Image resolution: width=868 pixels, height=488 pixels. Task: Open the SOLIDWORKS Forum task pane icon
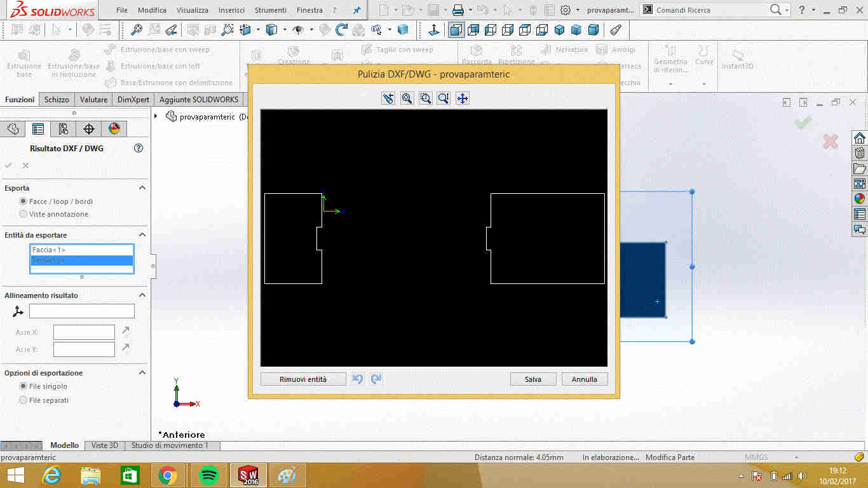click(860, 229)
